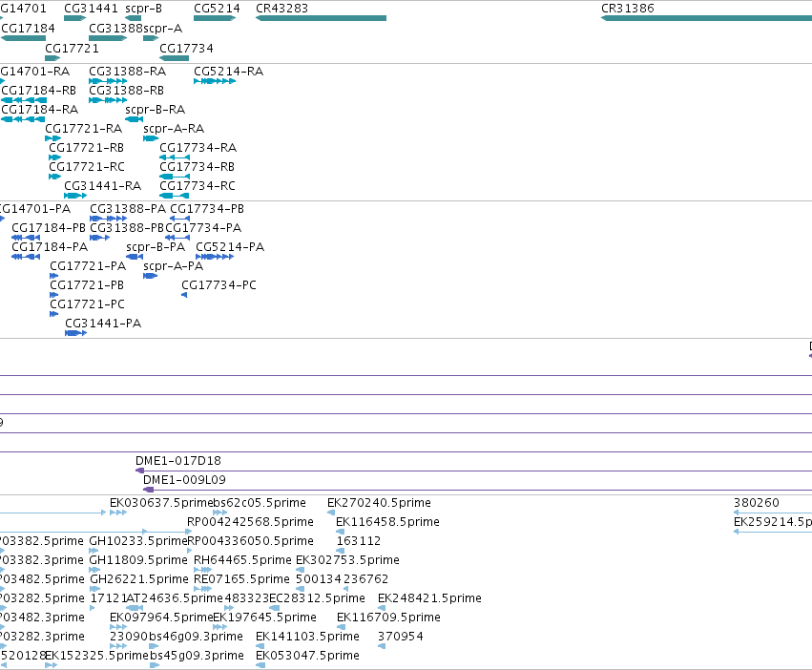Click EST GH10233.5prime label

point(138,541)
